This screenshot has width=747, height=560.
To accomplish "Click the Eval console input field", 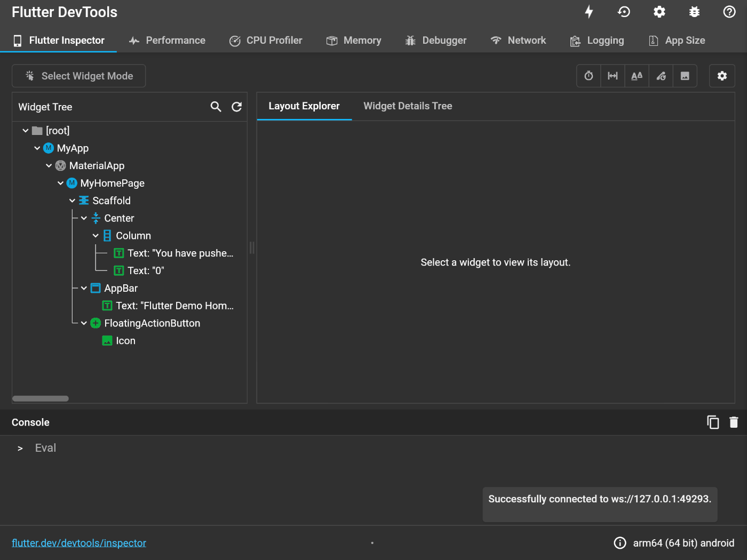I will pos(373,448).
